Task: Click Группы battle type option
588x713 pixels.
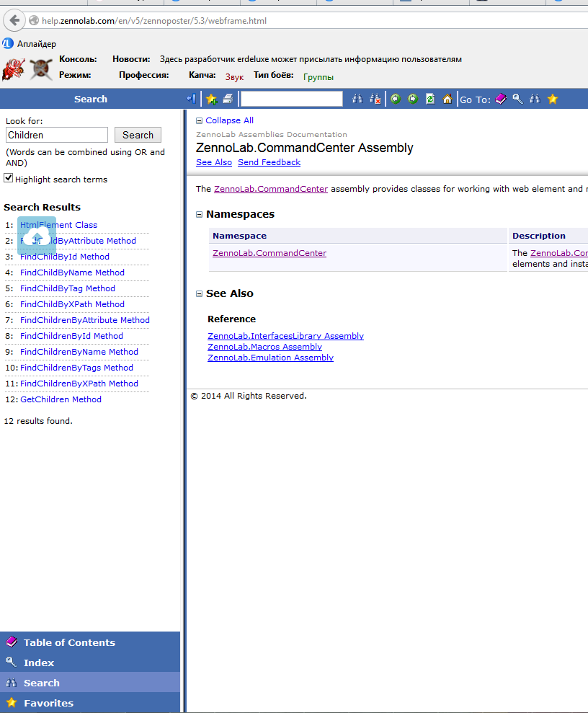Action: 318,77
